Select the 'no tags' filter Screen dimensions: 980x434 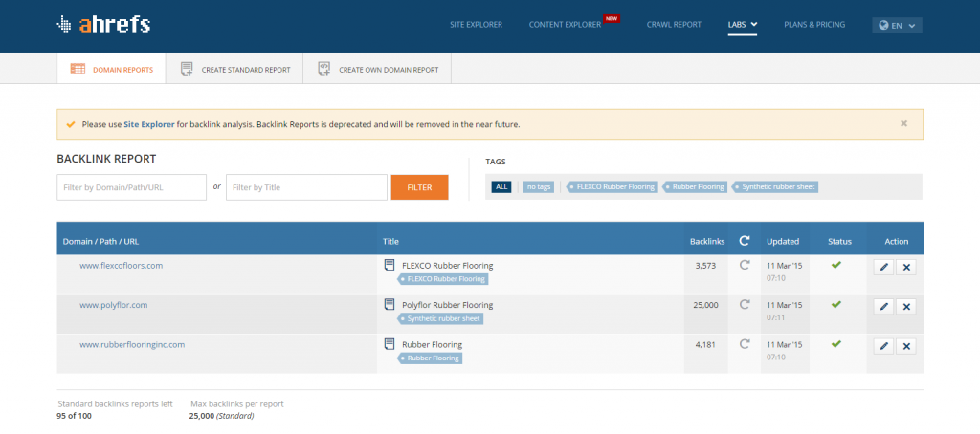pos(538,186)
